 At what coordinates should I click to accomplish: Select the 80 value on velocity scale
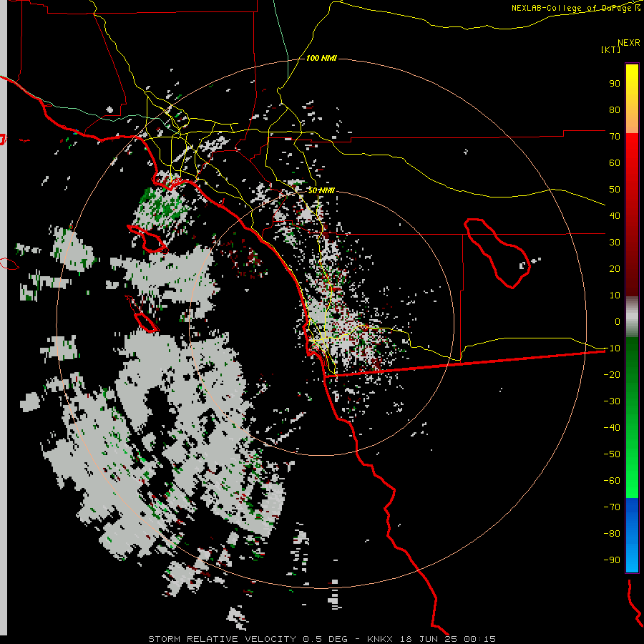[615, 110]
